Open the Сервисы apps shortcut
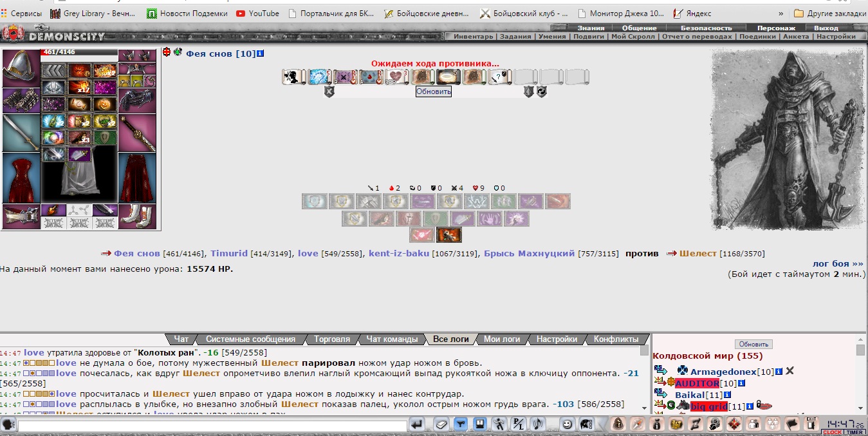 (22, 13)
